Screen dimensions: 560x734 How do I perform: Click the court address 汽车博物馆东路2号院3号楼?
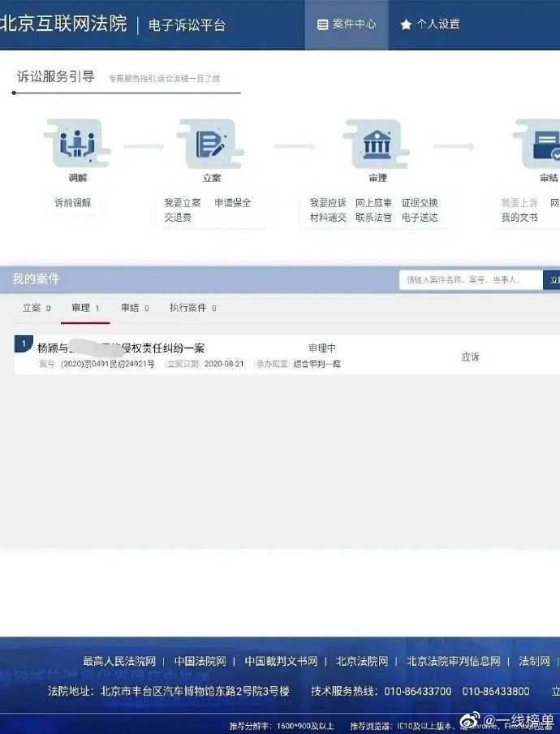[226, 692]
